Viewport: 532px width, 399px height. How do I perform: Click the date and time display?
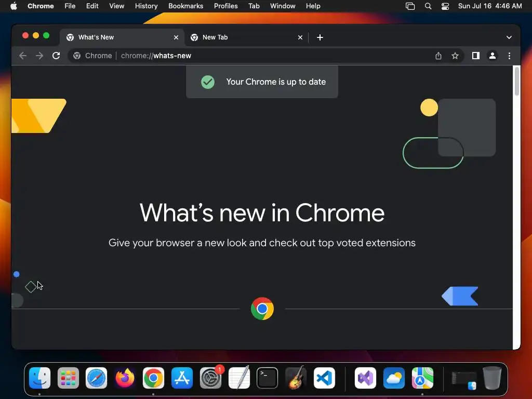pyautogui.click(x=490, y=6)
